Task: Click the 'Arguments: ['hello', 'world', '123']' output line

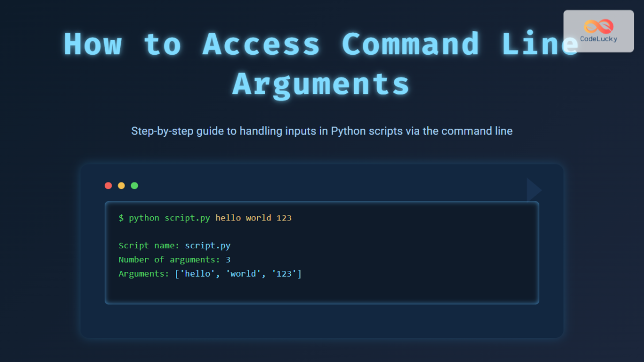Action: [210, 274]
